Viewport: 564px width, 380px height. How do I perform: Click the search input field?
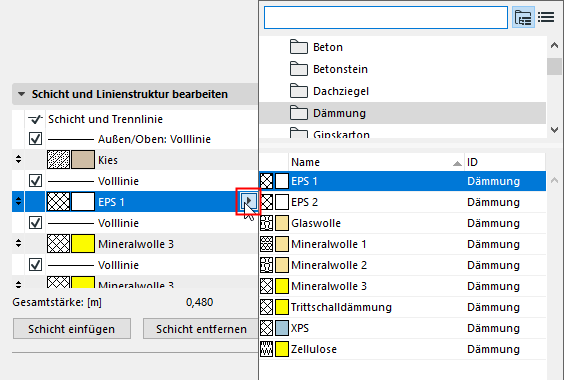(386, 17)
